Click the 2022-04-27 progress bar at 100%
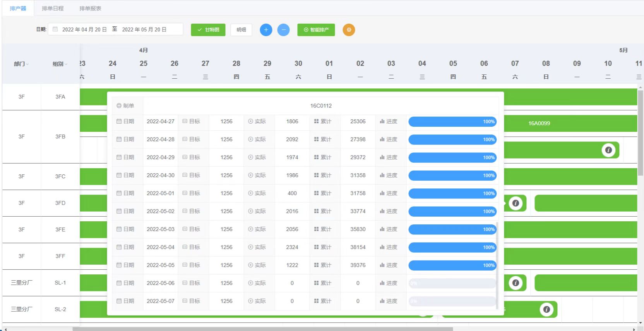 click(x=452, y=122)
